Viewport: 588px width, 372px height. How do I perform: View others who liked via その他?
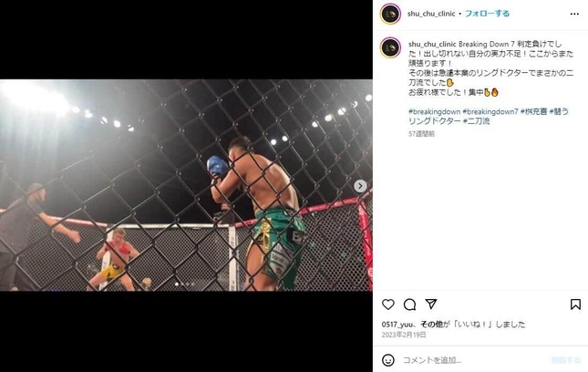pos(431,325)
